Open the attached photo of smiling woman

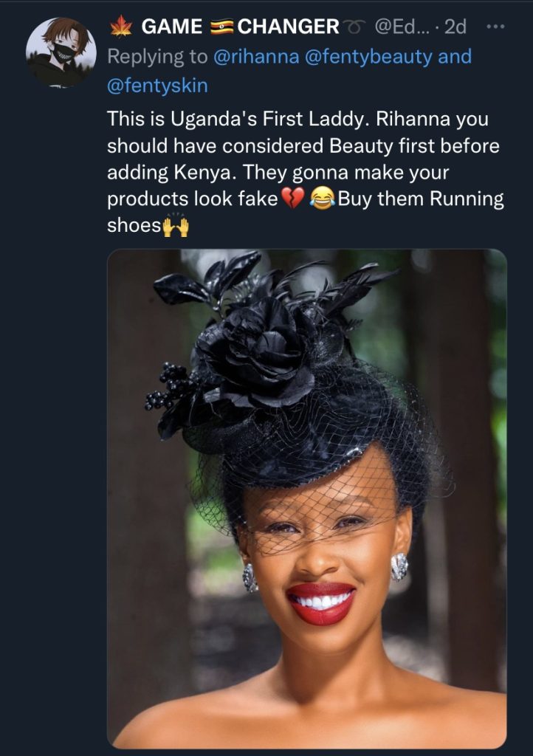click(307, 498)
